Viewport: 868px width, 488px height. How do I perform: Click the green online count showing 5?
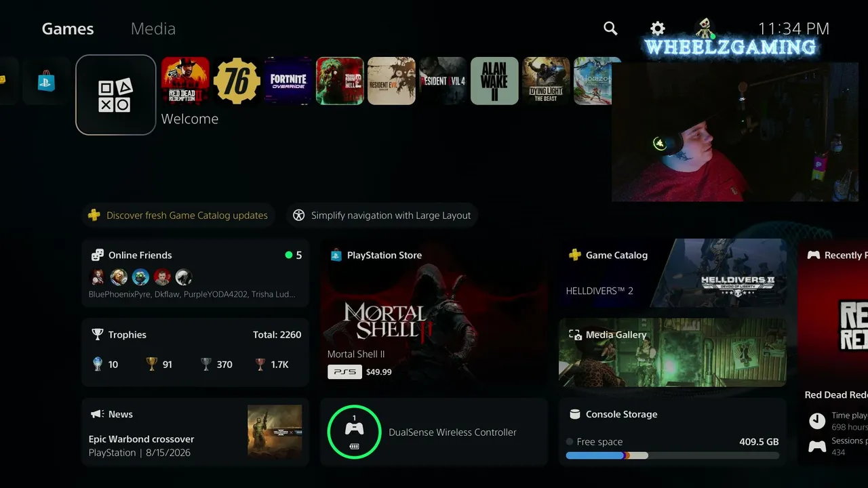tap(294, 255)
